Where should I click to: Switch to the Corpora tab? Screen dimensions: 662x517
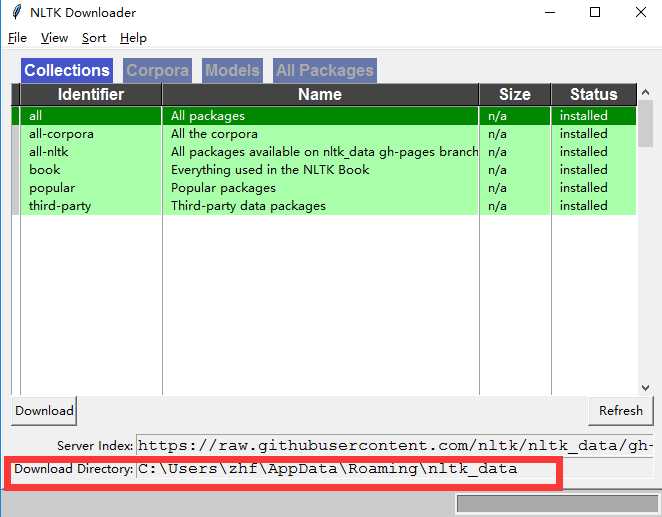157,70
